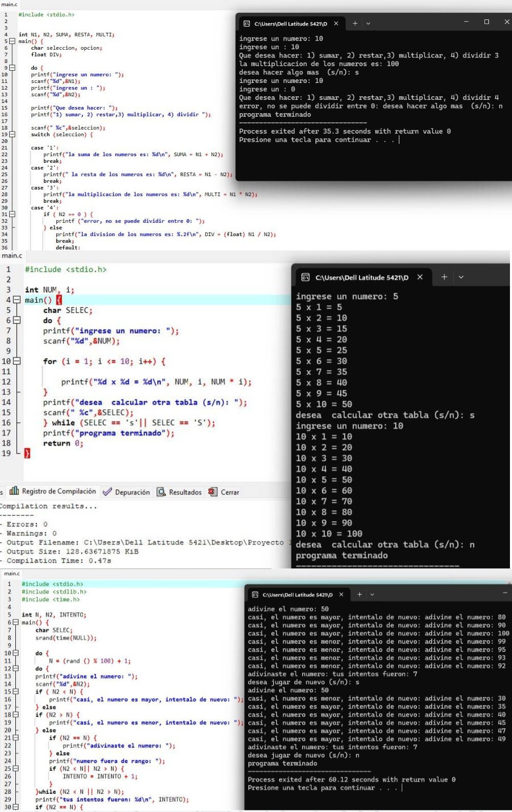512x812 pixels.
Task: Open tab dropdown chevron in calculator terminal
Action: point(368,24)
